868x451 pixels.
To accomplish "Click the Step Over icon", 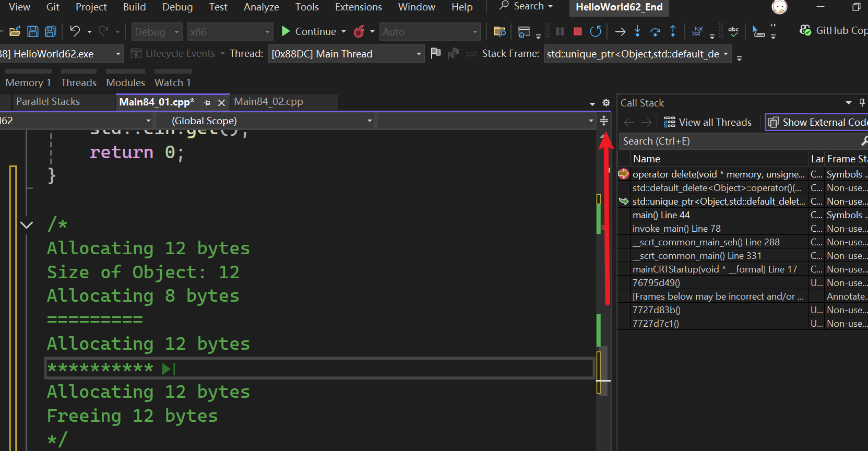I will click(x=655, y=32).
